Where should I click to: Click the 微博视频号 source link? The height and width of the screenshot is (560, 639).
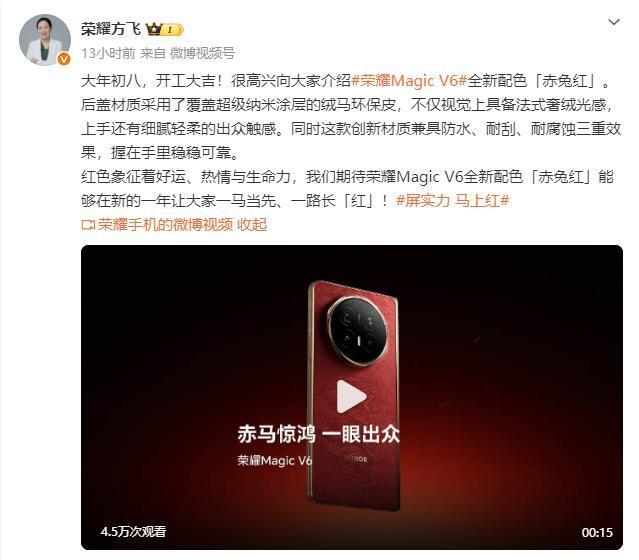202,53
